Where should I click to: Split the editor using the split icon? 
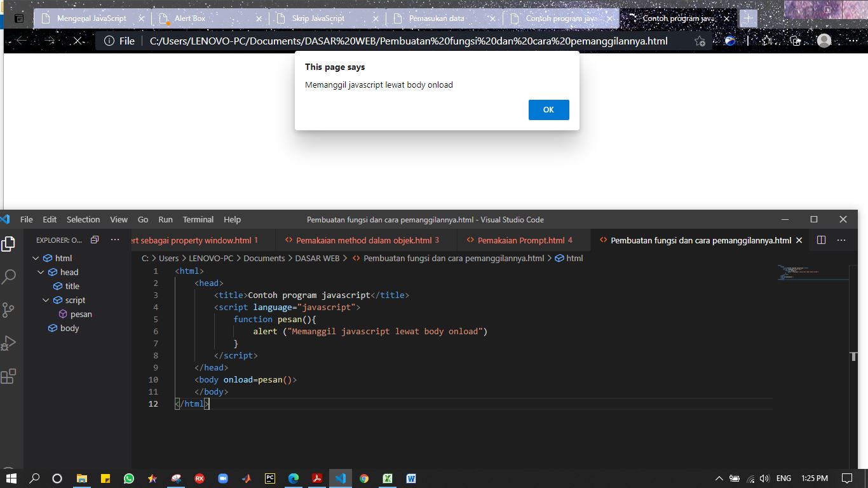click(x=820, y=240)
